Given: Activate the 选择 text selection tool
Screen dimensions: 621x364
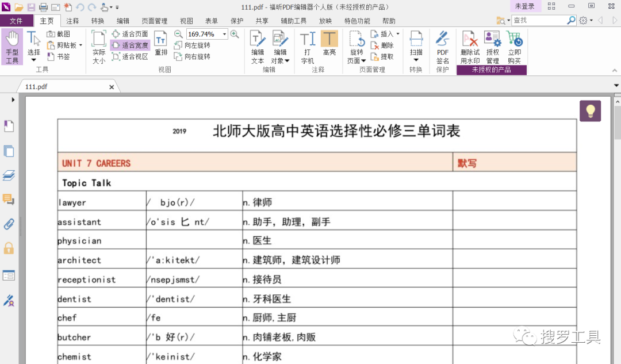Looking at the screenshot, I should (34, 43).
